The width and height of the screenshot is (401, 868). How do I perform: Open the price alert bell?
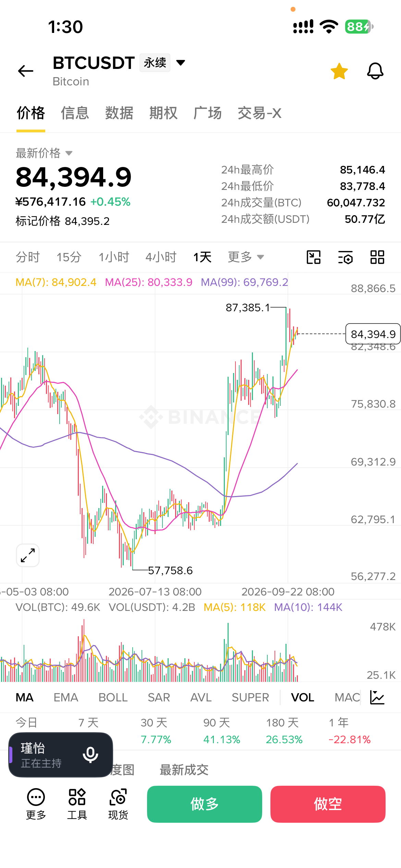tap(375, 71)
